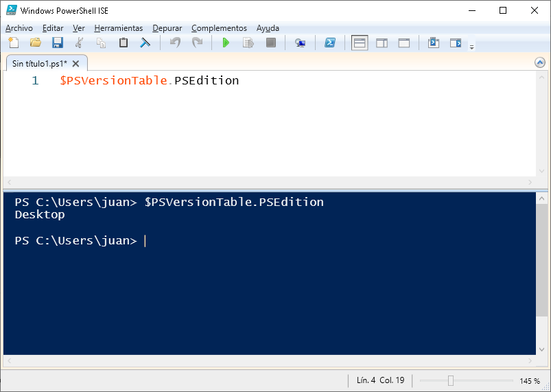The image size is (551, 392).
Task: Show script pane maximized layout
Action: 403,43
